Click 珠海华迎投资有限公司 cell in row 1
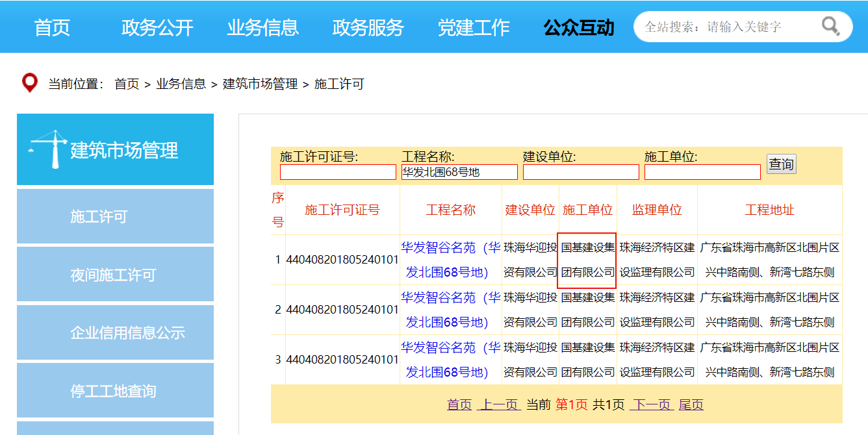 (x=530, y=260)
